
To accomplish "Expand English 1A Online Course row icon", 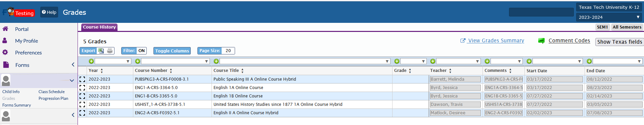I will tap(82, 88).
